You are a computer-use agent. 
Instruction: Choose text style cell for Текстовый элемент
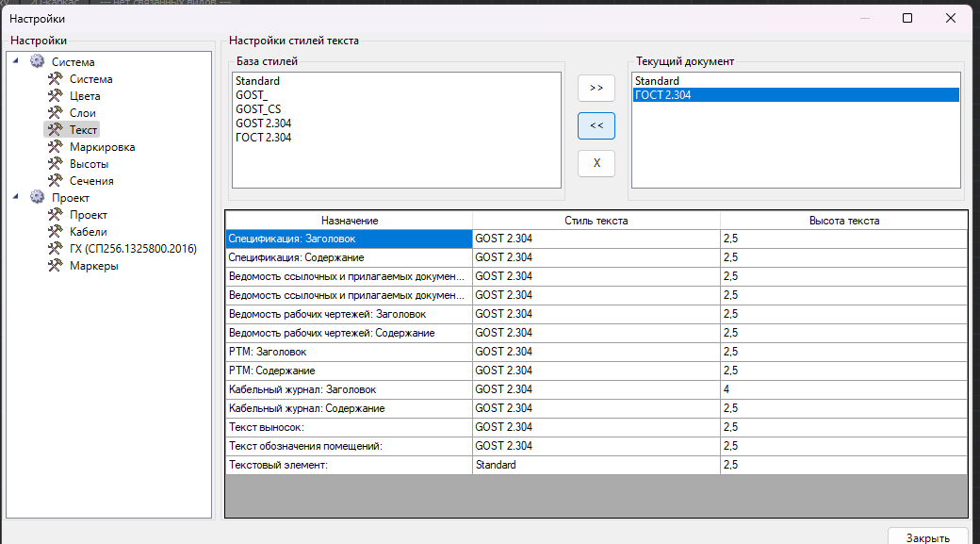pyautogui.click(x=596, y=465)
